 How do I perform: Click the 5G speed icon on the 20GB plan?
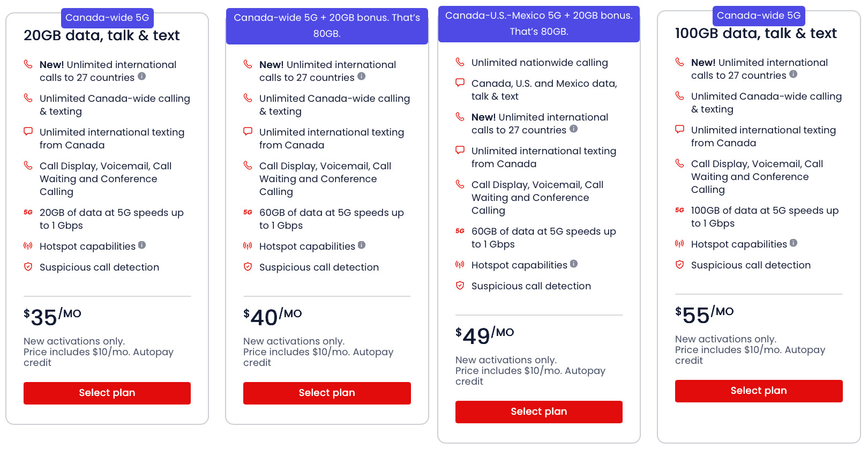(x=28, y=212)
